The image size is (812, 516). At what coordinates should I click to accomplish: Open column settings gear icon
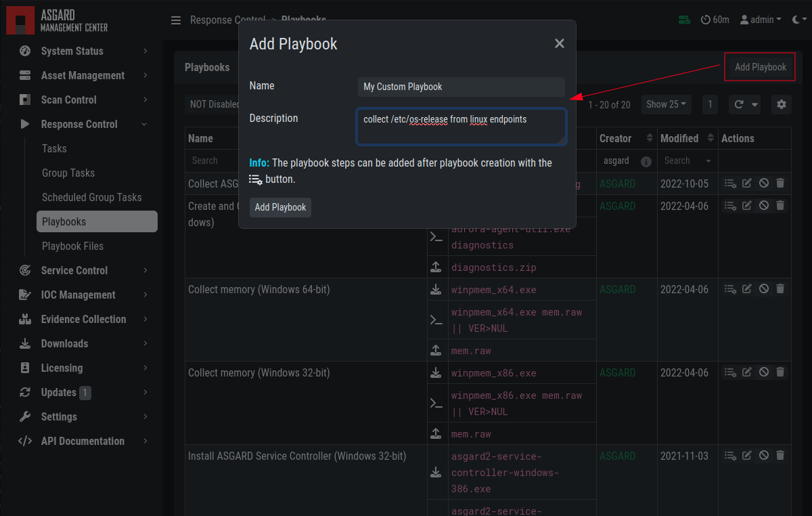pyautogui.click(x=782, y=104)
